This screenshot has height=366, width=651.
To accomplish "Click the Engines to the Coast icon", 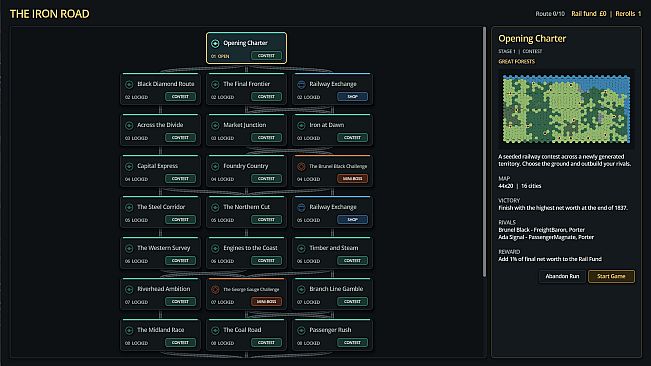I will tap(215, 248).
